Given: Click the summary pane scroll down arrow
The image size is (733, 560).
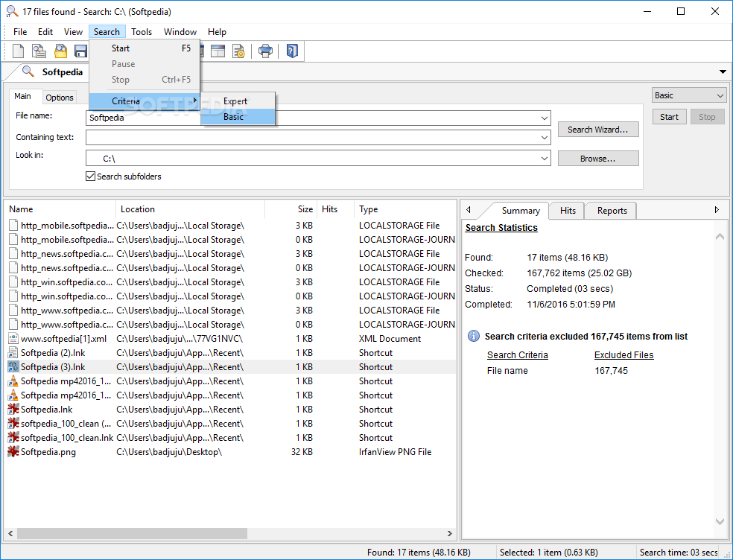Looking at the screenshot, I should pyautogui.click(x=720, y=521).
